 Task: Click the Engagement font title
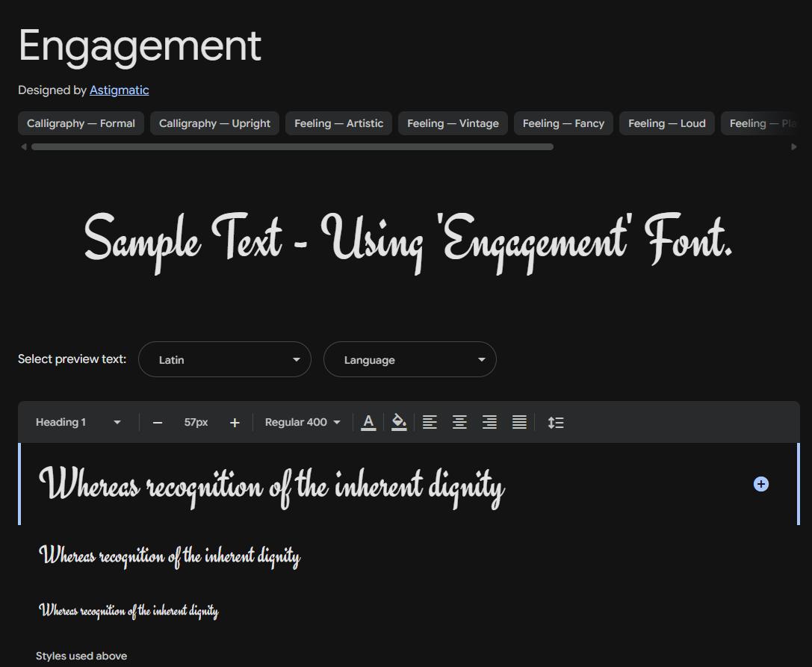coord(140,46)
